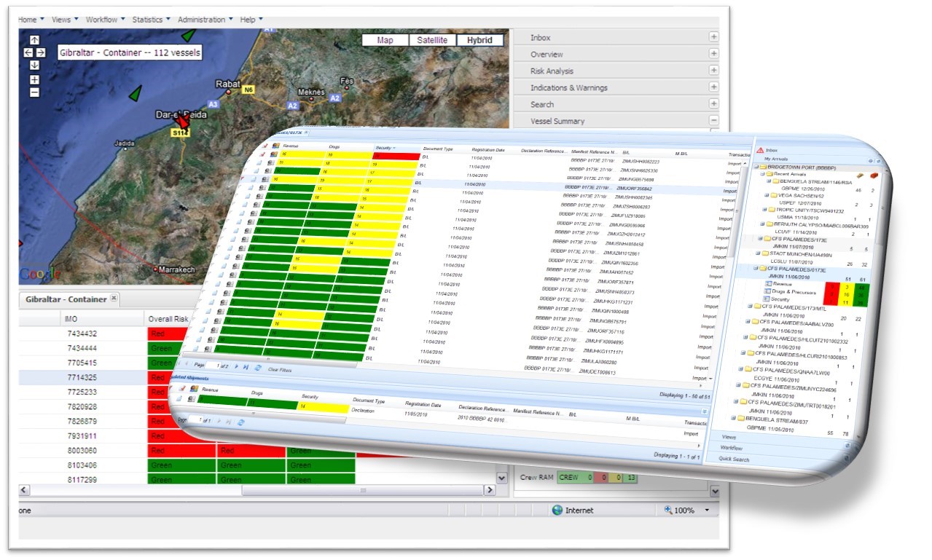Open the Statistics menu

pyautogui.click(x=152, y=20)
